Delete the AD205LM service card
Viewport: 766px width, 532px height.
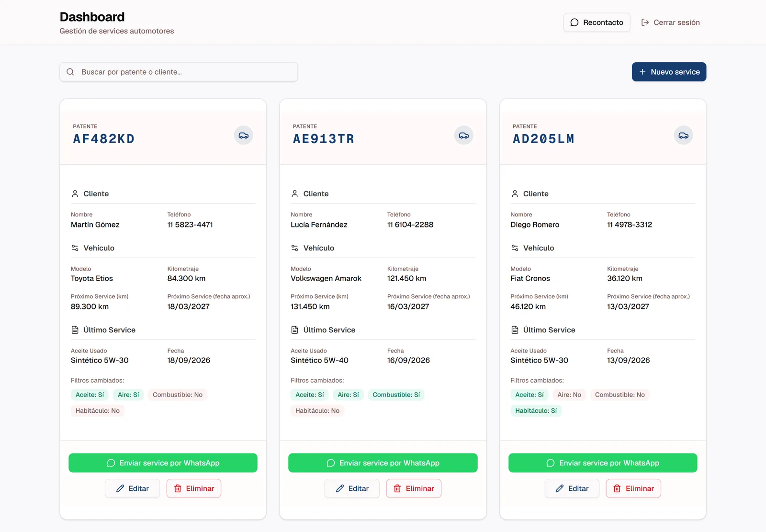[633, 488]
